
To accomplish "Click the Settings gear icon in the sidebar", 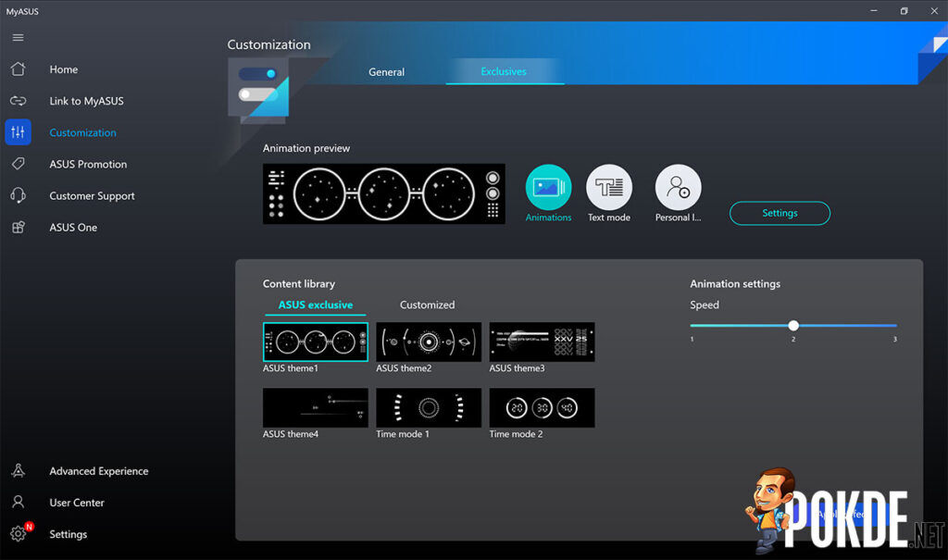I will (19, 533).
